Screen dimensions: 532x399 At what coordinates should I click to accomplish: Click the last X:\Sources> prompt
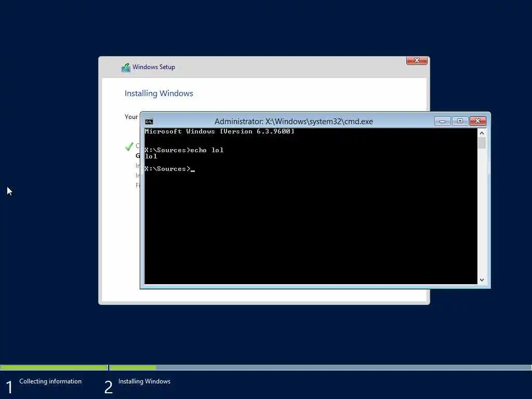pos(168,169)
